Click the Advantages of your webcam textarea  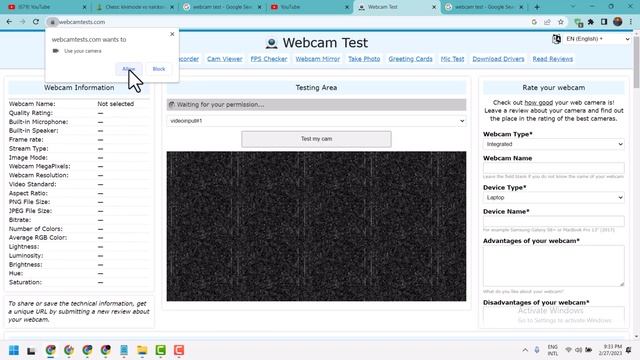coord(553,266)
